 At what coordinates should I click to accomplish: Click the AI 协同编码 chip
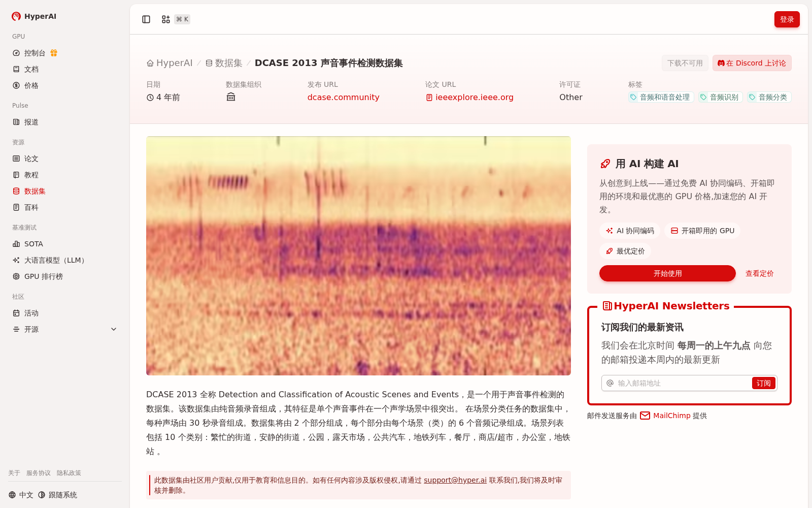[x=630, y=231]
